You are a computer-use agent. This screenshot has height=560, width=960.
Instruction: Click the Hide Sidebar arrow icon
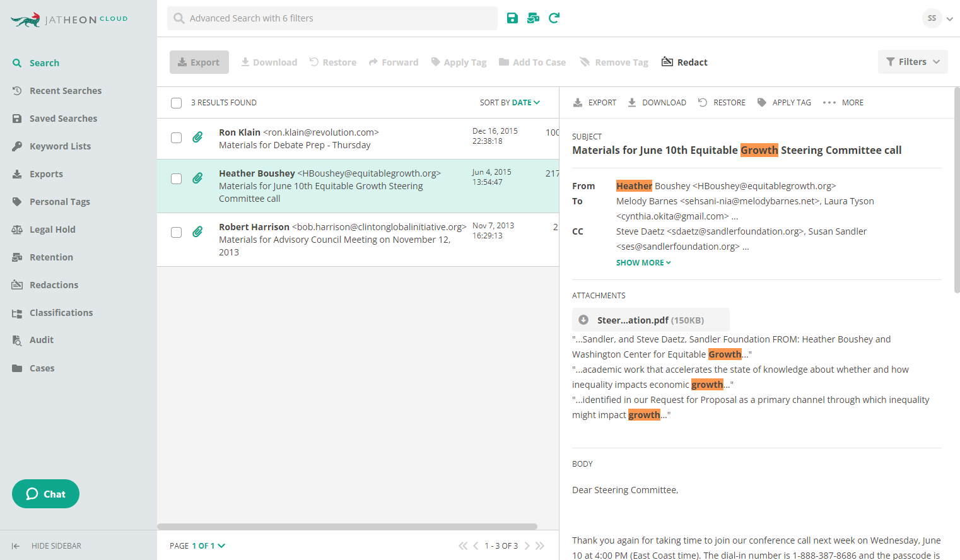click(16, 546)
